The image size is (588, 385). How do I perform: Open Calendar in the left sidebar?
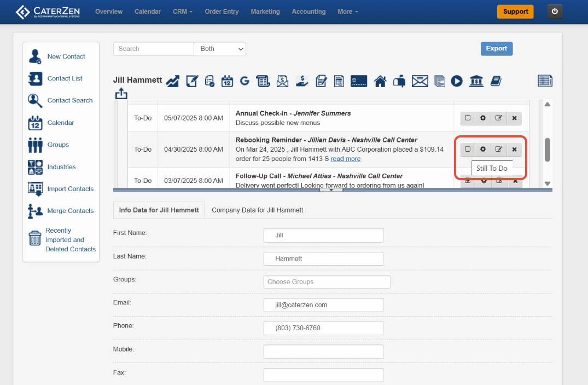tap(51, 123)
